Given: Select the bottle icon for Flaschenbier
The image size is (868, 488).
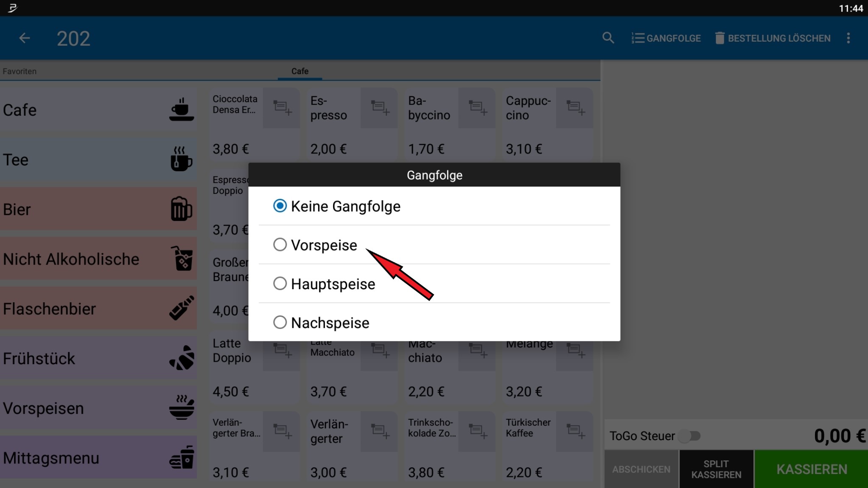Looking at the screenshot, I should click(x=181, y=308).
